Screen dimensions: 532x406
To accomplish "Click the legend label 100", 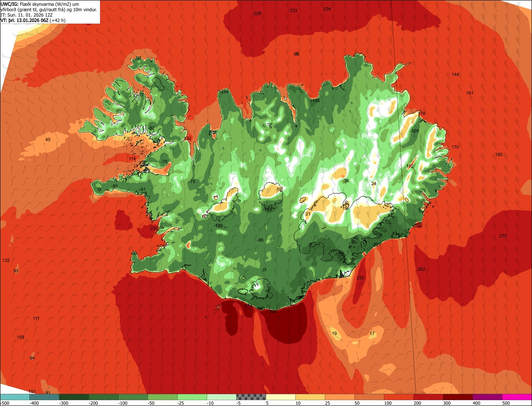I will point(387,403).
